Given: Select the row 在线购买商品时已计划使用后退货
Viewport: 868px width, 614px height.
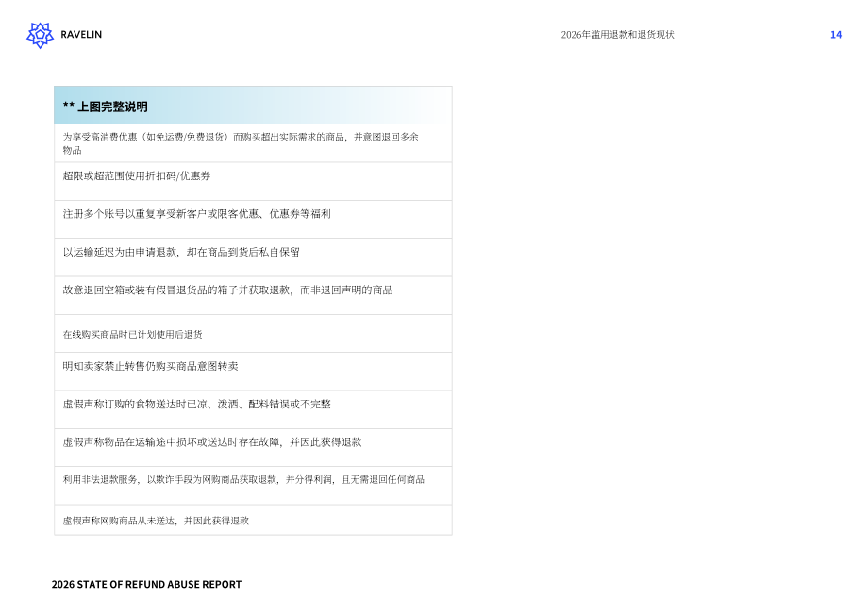Looking at the screenshot, I should 253,334.
